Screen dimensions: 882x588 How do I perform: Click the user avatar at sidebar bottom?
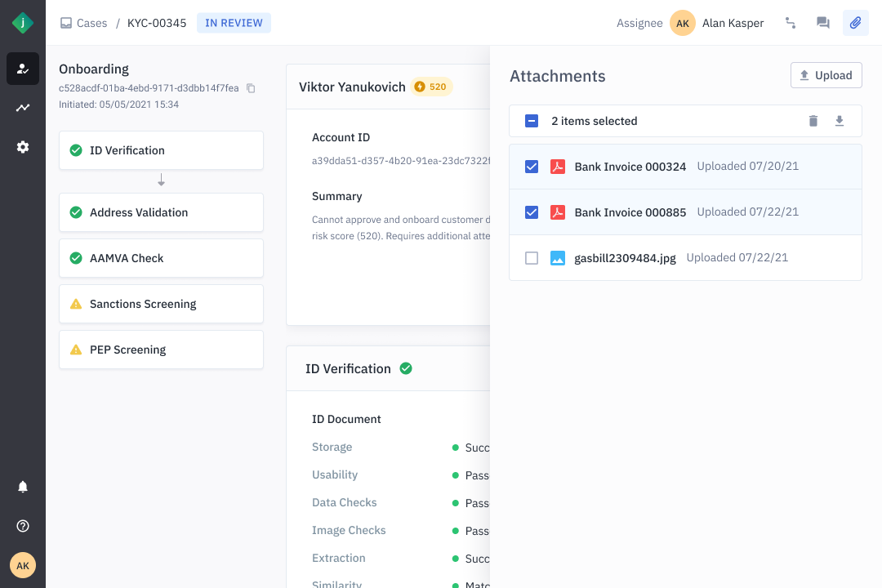(x=23, y=565)
